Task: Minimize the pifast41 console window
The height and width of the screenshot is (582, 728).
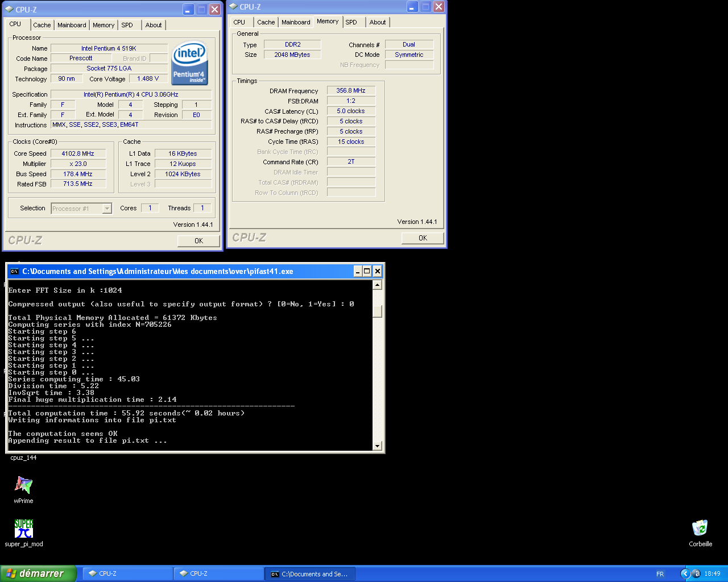Action: [358, 271]
